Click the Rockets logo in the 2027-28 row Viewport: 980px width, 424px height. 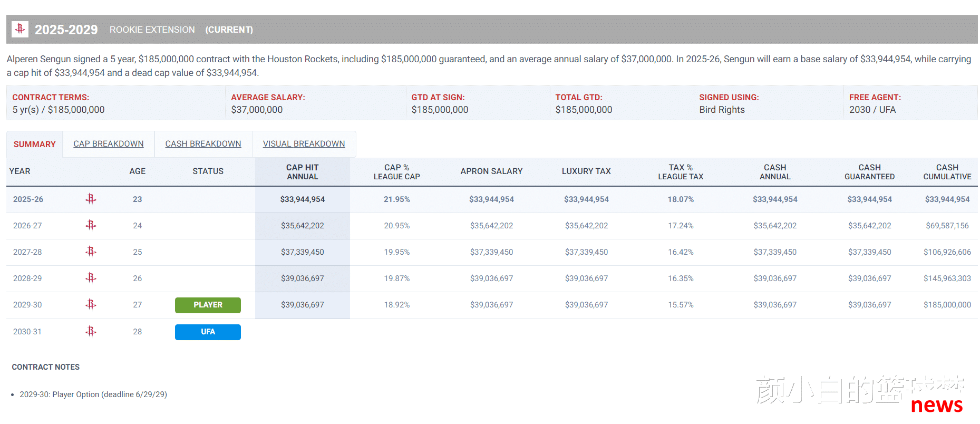[x=91, y=252]
